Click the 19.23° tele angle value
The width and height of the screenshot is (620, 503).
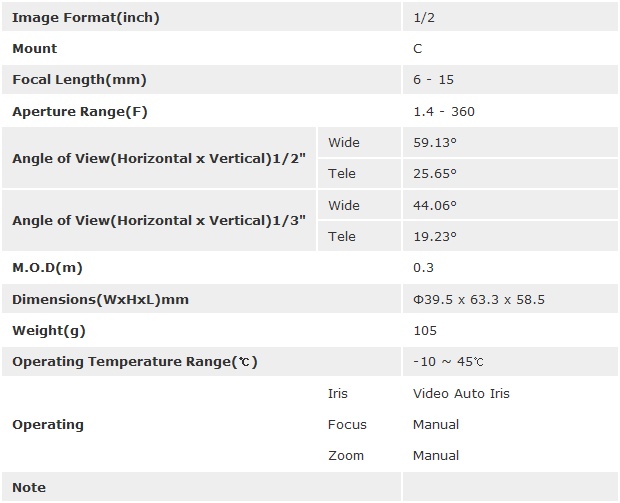tap(434, 237)
